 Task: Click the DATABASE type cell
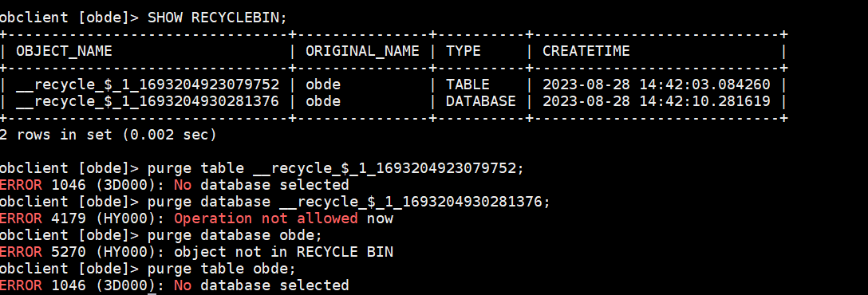pyautogui.click(x=481, y=102)
